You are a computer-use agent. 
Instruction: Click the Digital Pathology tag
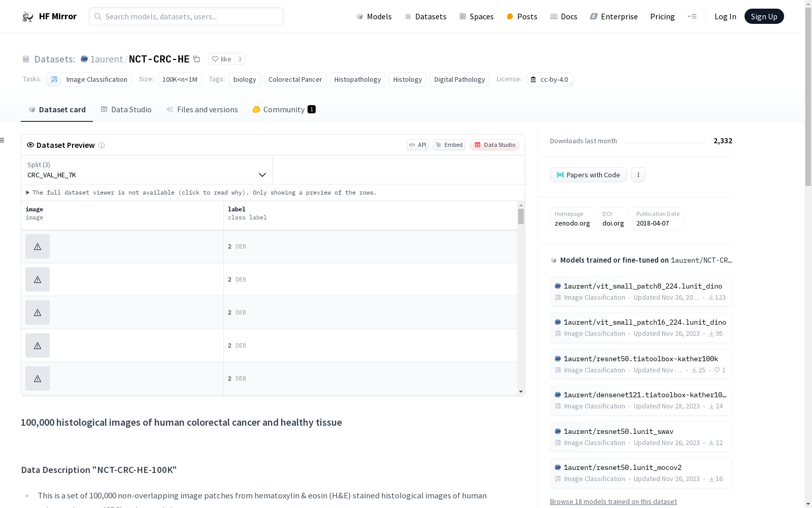[460, 79]
